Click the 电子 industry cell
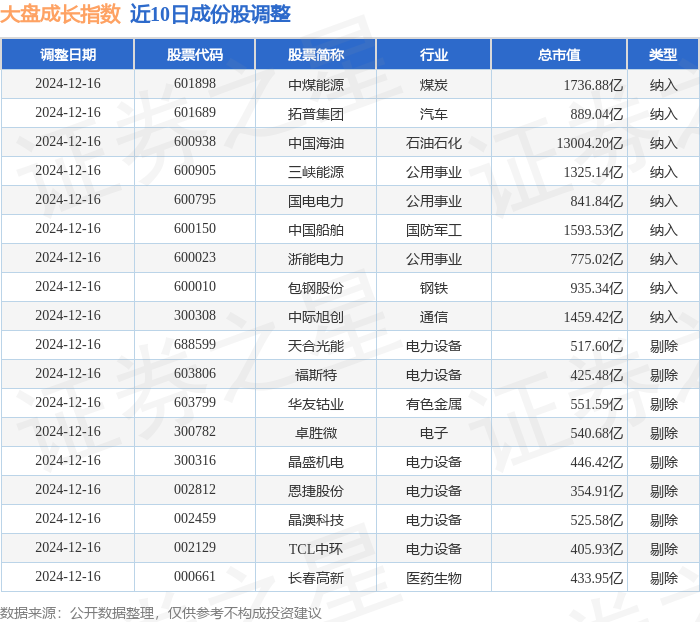The image size is (700, 622). click(433, 433)
